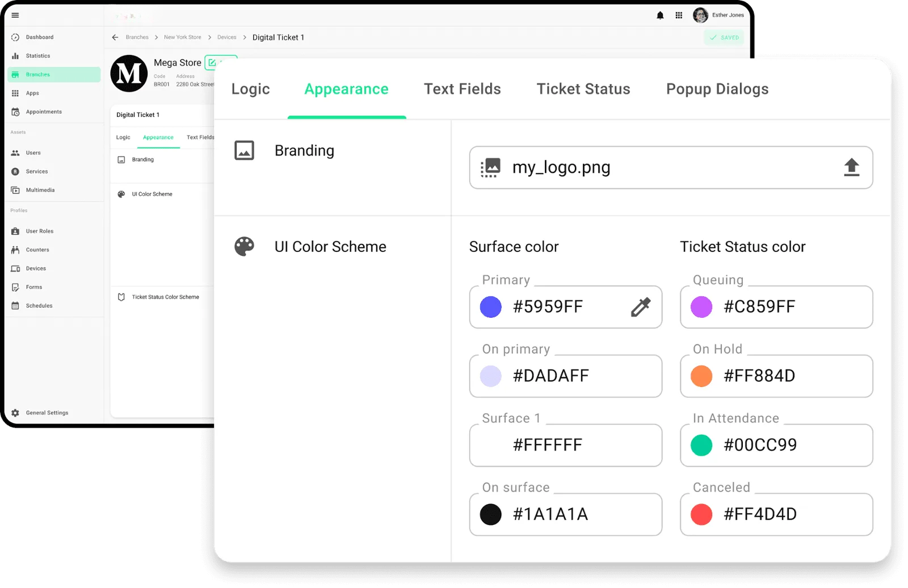Select Devices in the sidebar
The width and height of the screenshot is (908, 588).
coord(36,268)
